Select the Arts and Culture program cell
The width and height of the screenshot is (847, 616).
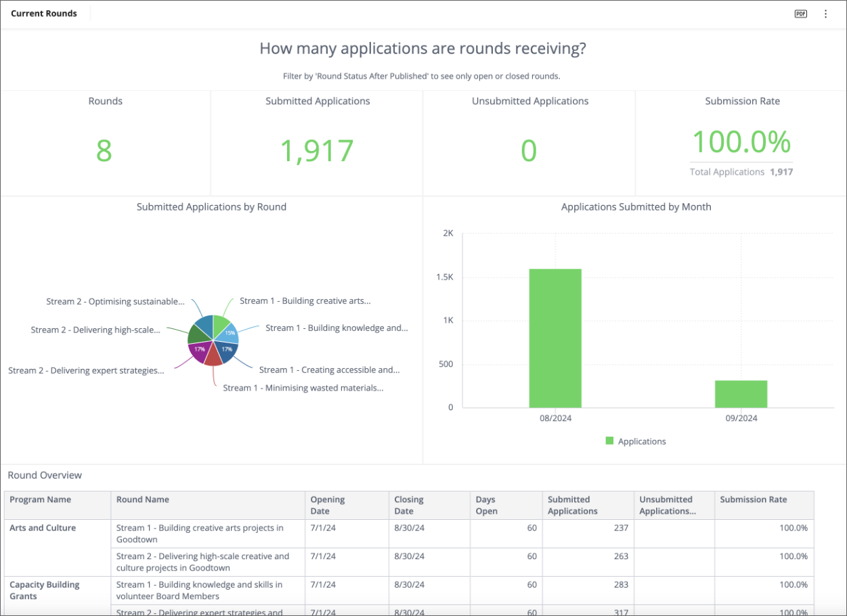43,528
